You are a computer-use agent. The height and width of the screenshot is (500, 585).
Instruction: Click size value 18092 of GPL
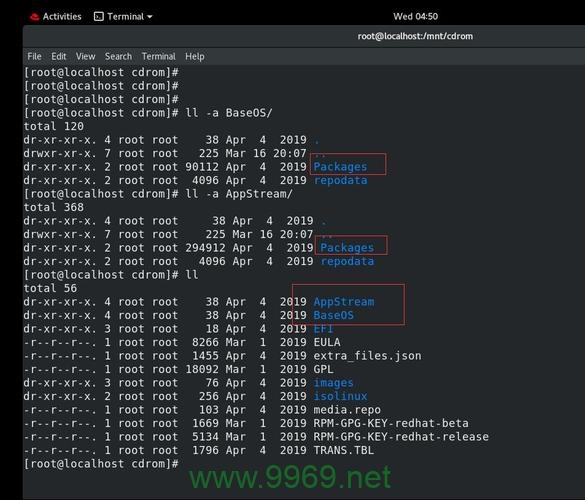tap(202, 369)
